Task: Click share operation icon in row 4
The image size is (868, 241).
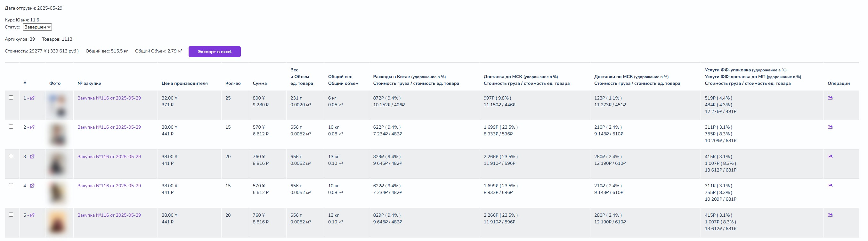Action: click(830, 186)
